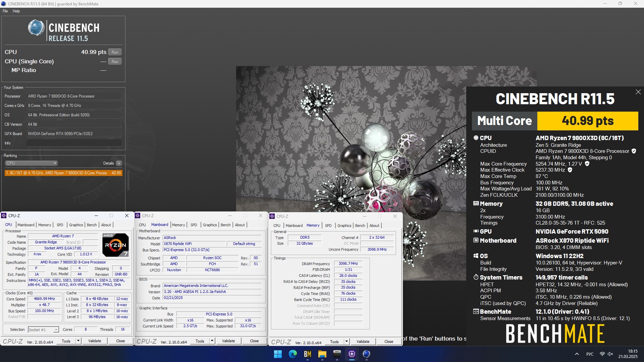Click the Ryzen 7 logo in CPU-Z
Screen dimensions: 644x362
pos(115,245)
